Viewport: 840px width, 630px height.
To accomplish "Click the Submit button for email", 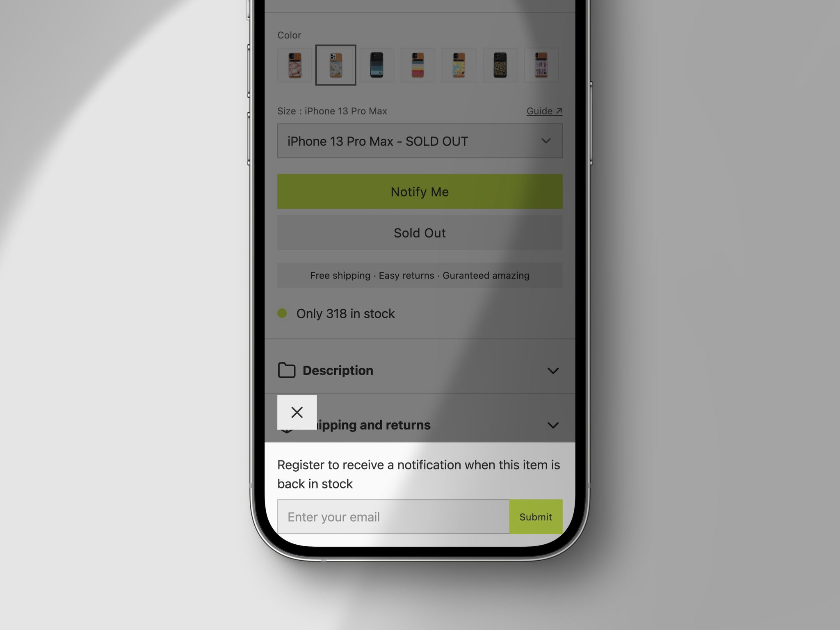I will click(x=536, y=517).
